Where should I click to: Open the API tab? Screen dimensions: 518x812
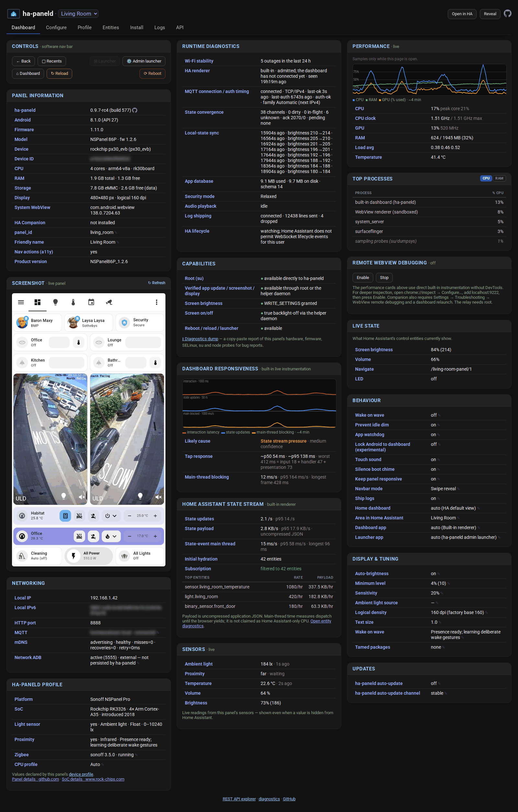point(180,28)
